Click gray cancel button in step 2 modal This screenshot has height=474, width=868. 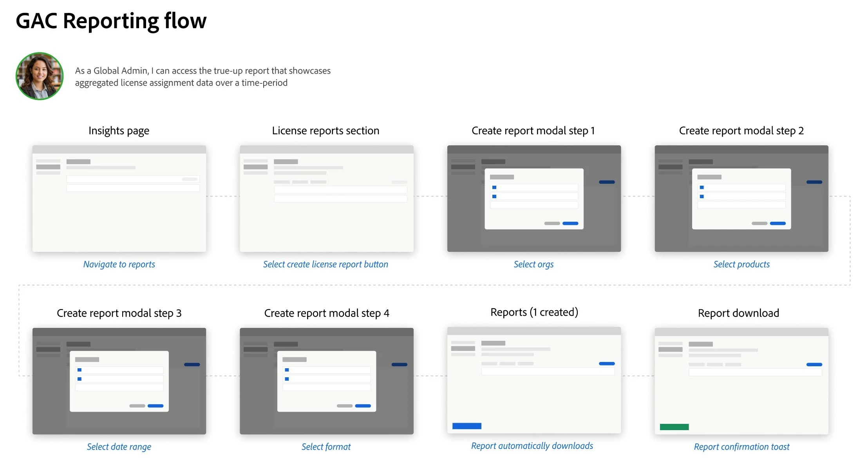coord(759,223)
